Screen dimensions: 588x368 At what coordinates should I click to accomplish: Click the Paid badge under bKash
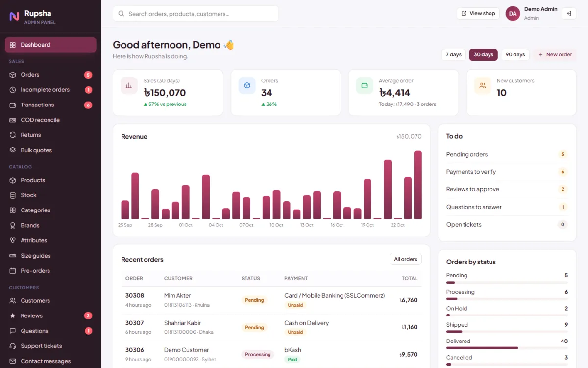293,359
